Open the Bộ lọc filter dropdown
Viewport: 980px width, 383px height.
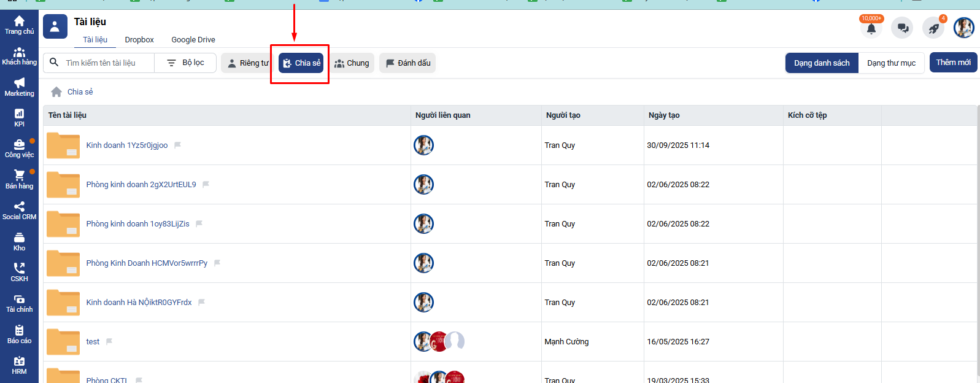186,63
